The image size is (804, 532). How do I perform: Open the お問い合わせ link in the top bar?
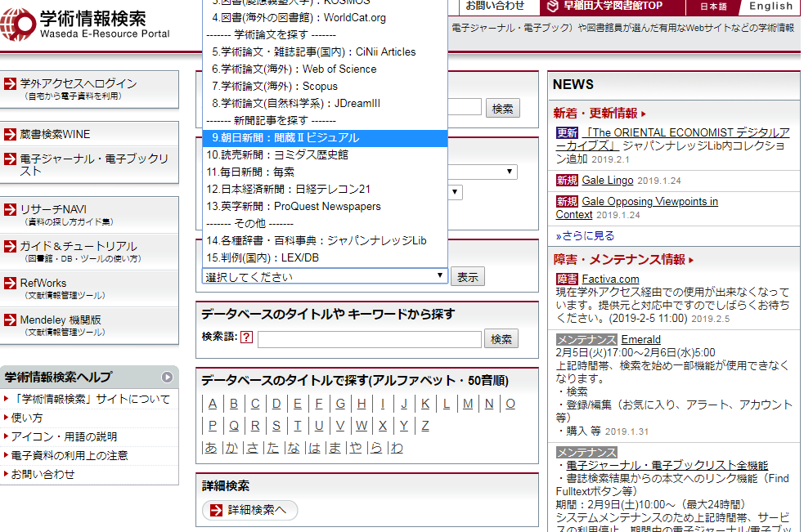[495, 7]
